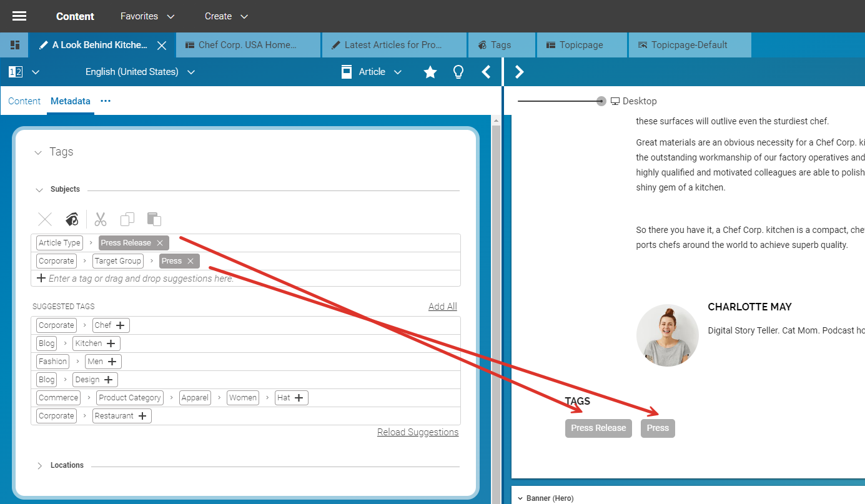Collapse the Tags section
This screenshot has width=865, height=504.
(x=39, y=152)
